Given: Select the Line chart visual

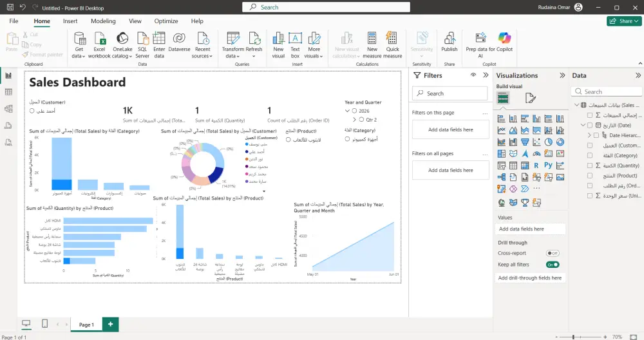Looking at the screenshot, I should pyautogui.click(x=502, y=130).
